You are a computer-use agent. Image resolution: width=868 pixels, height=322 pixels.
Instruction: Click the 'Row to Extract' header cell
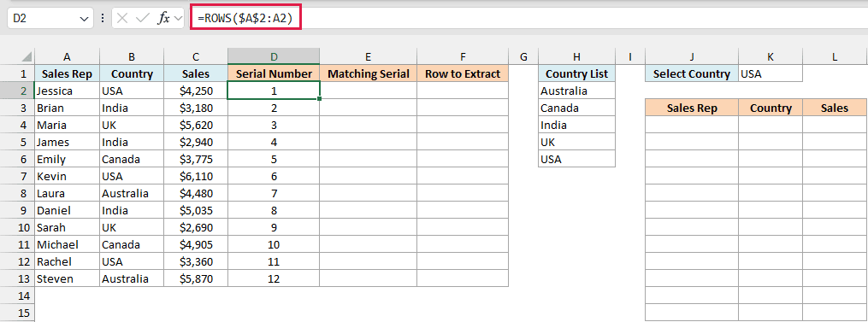point(463,73)
